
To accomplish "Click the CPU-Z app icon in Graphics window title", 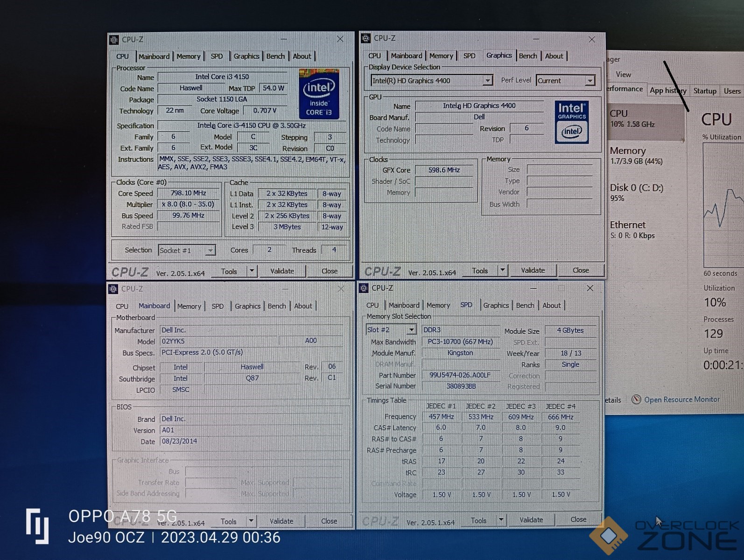I will (x=366, y=38).
